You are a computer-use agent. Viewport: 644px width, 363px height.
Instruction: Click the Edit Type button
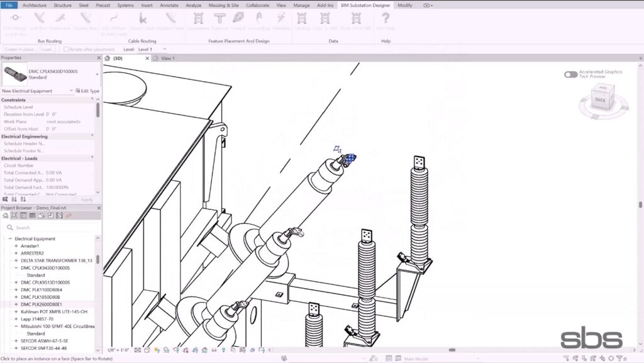point(87,91)
